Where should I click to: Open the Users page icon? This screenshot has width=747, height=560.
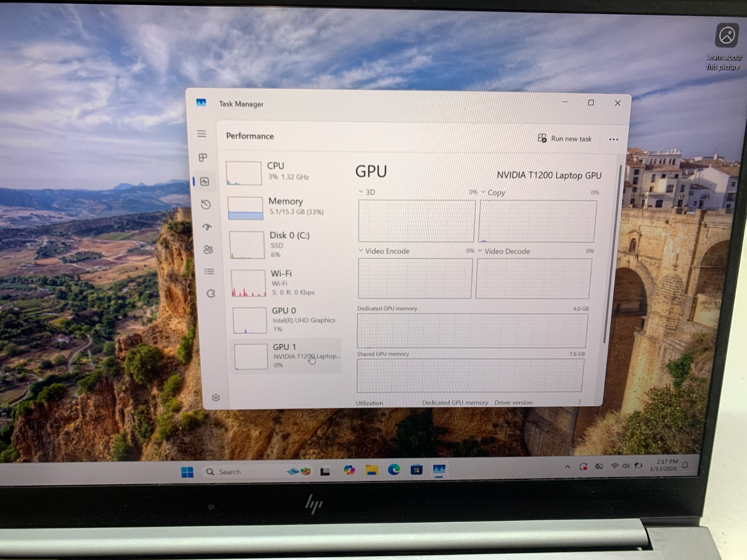pyautogui.click(x=208, y=249)
